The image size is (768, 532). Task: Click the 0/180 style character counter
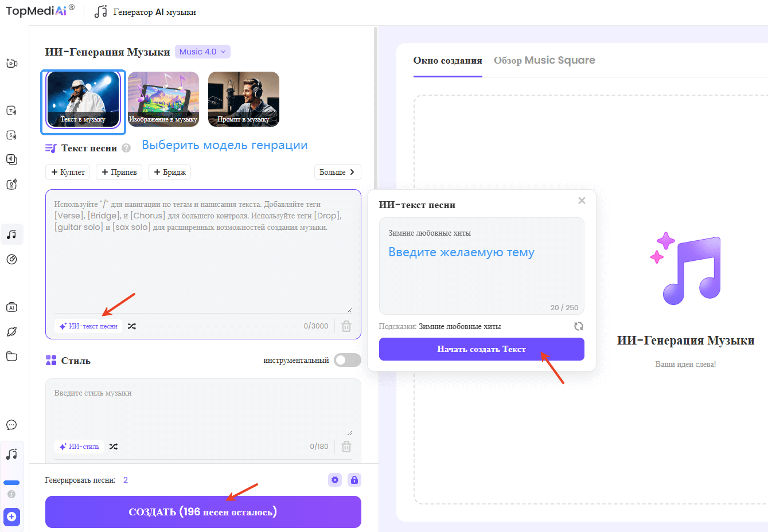pyautogui.click(x=319, y=447)
